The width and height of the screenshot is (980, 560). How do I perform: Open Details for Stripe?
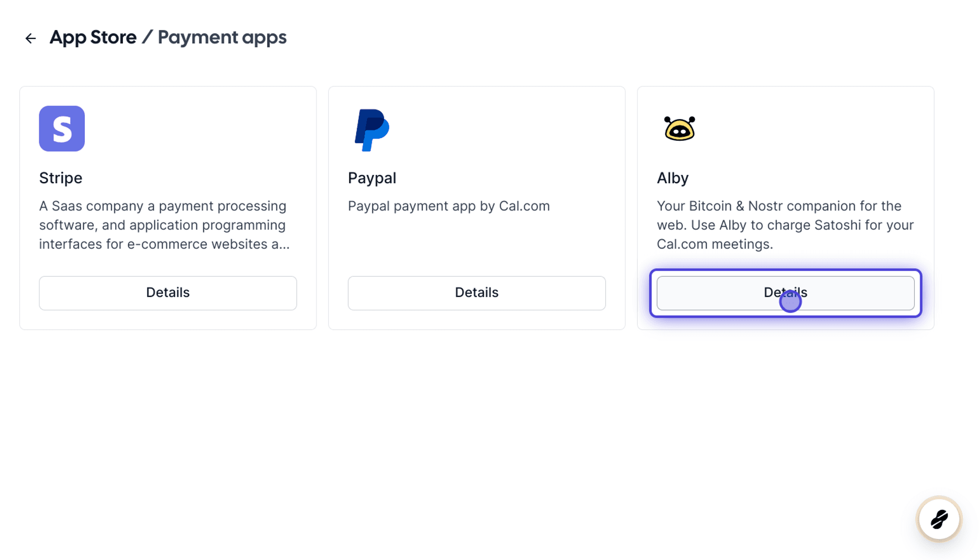click(168, 293)
